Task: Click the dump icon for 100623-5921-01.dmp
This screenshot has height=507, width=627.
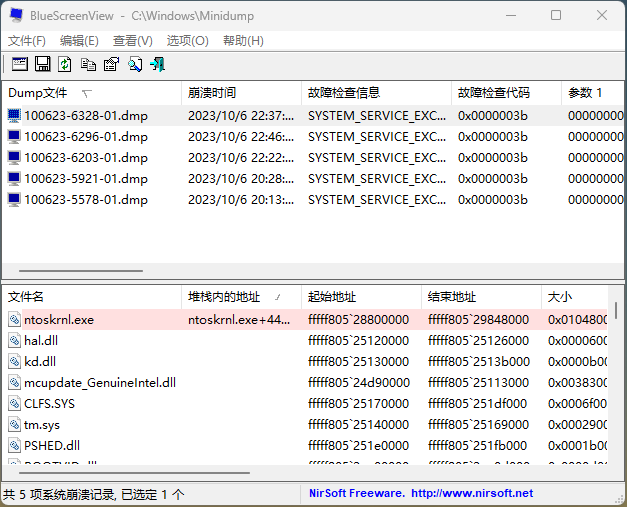Action: (x=14, y=179)
